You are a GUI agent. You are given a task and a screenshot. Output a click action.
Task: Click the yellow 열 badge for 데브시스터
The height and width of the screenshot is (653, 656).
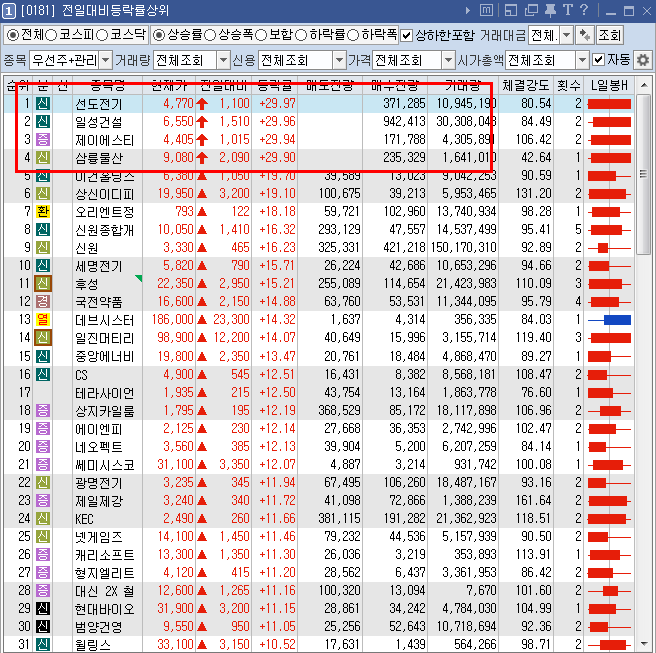tap(43, 319)
